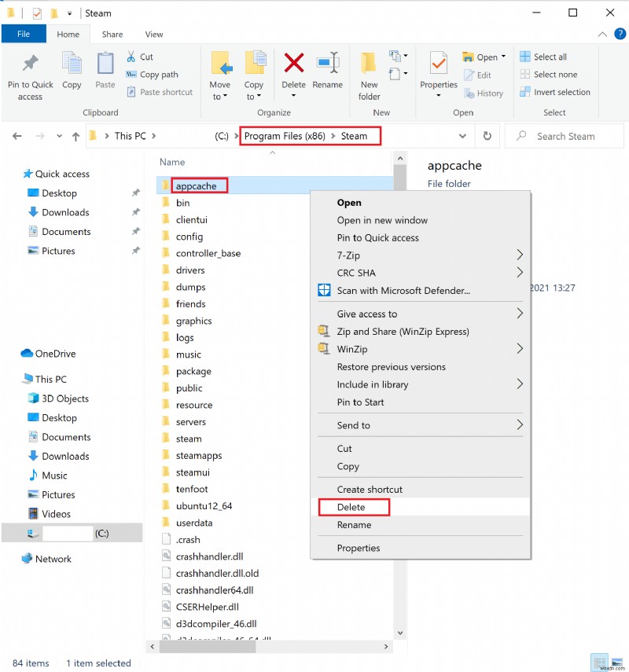Click Invert selection in the ribbon
Image resolution: width=629 pixels, height=672 pixels.
pos(561,92)
